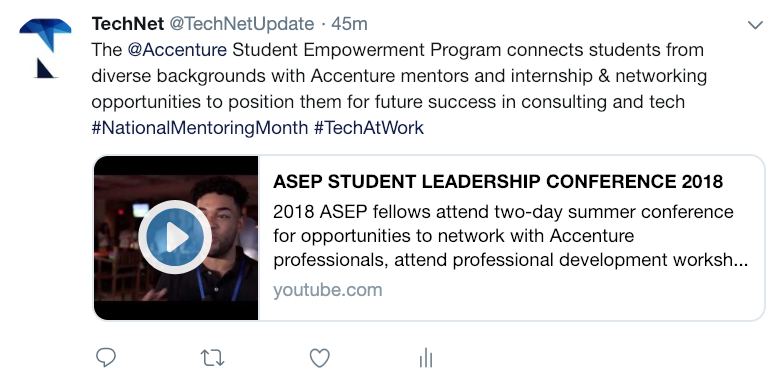Screen dimensions: 780x380
Task: Retweet the TechNet post
Action: [212, 358]
